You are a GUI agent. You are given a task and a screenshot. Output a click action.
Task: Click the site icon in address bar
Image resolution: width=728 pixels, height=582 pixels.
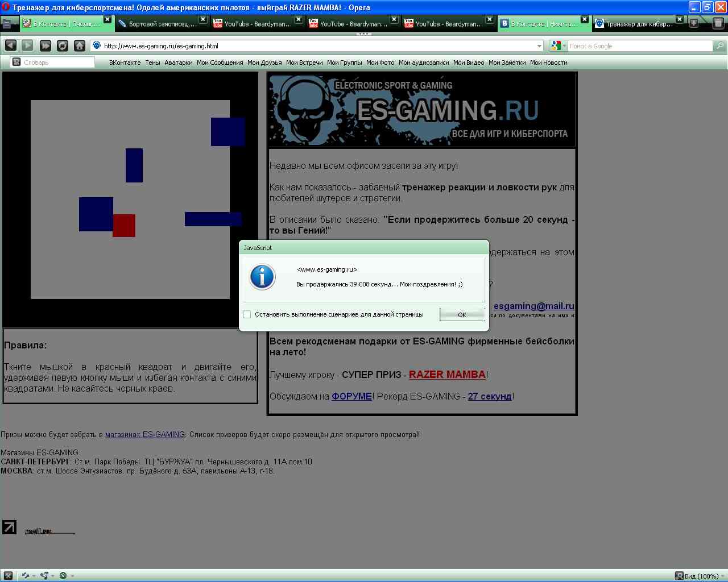click(97, 45)
